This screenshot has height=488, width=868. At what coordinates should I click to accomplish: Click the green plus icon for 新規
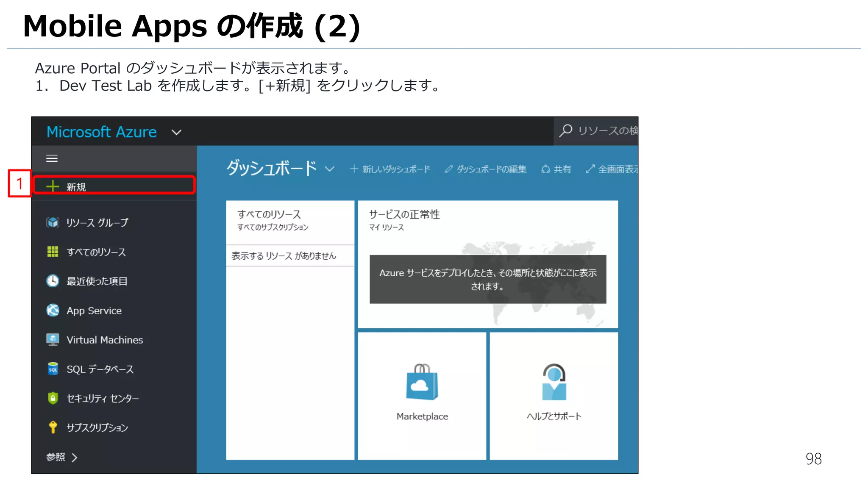click(x=53, y=186)
